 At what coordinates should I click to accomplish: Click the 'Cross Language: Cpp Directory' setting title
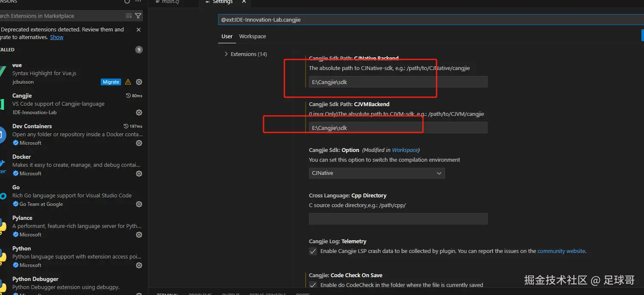click(x=348, y=196)
